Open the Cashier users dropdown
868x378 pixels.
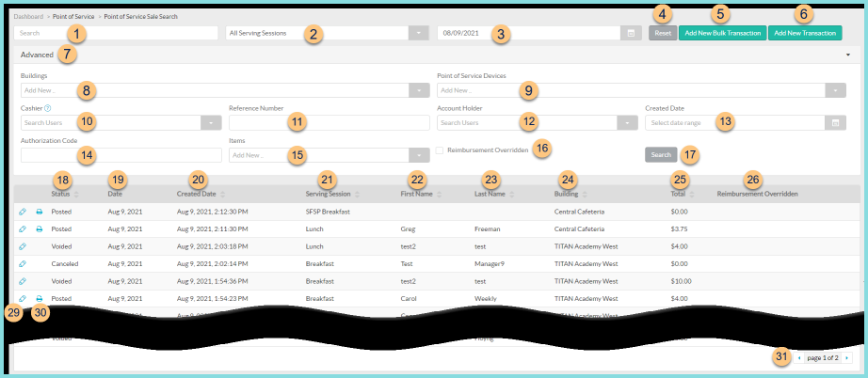coord(211,122)
